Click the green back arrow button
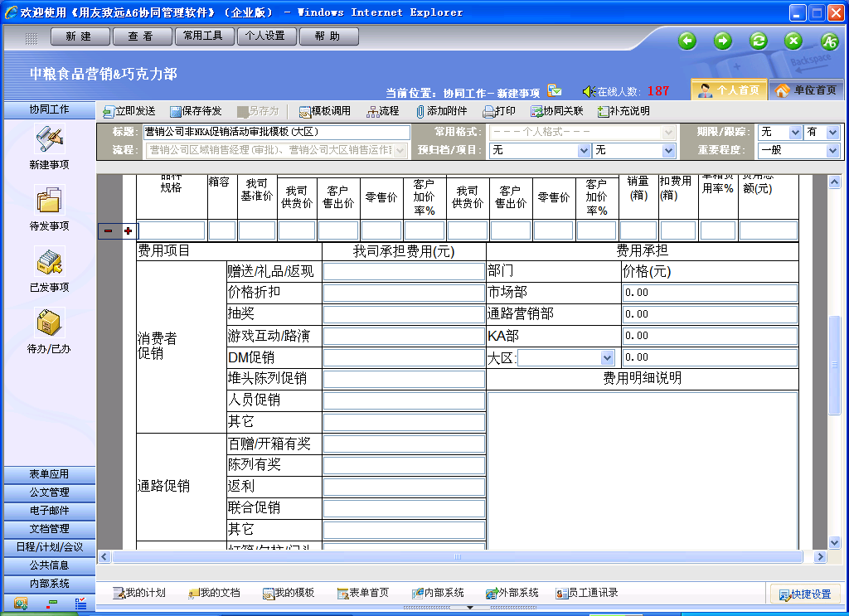Screen dimensions: 849x616 tap(686, 41)
